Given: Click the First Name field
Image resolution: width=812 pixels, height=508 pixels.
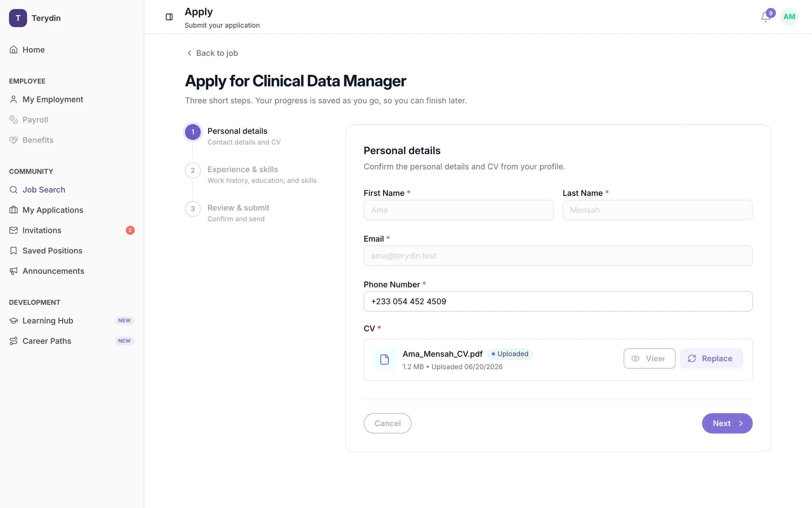Looking at the screenshot, I should [x=458, y=210].
